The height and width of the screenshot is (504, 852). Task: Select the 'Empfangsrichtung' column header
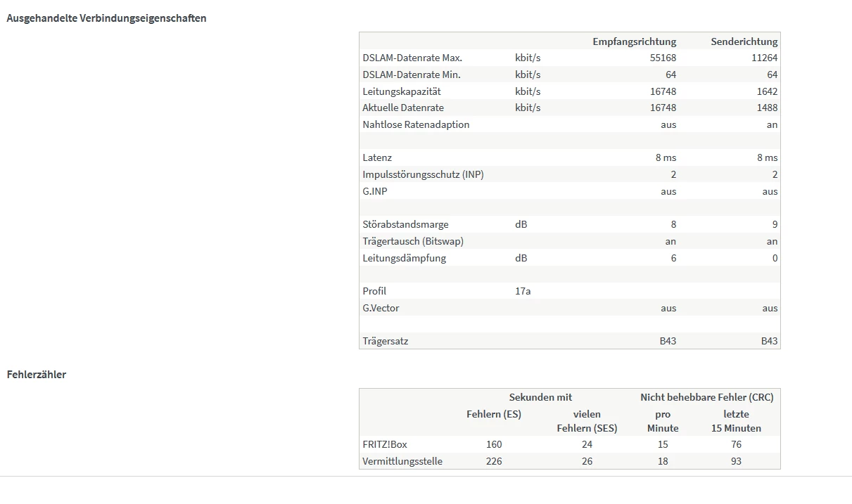click(634, 41)
